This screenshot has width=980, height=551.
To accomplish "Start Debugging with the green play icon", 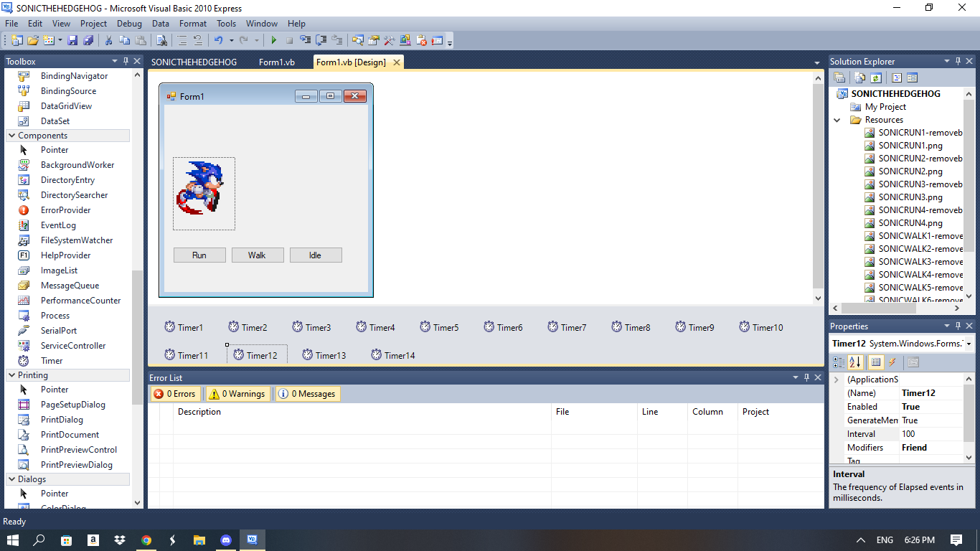I will [x=274, y=40].
